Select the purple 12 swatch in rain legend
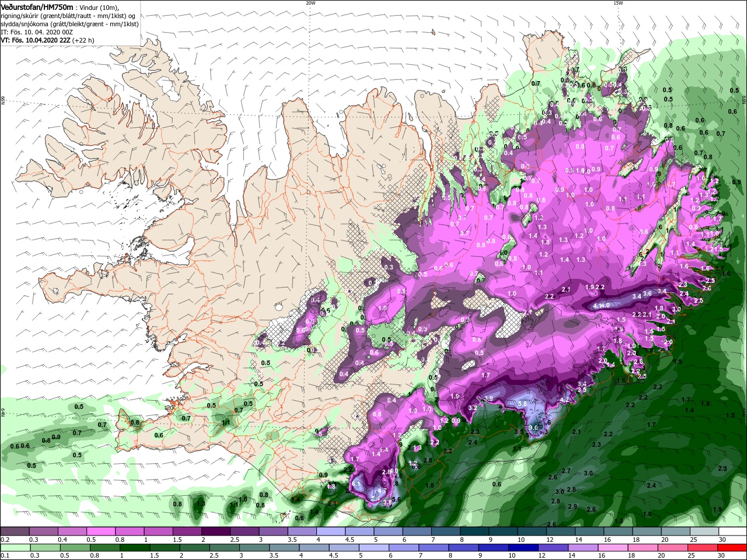 tap(552, 548)
